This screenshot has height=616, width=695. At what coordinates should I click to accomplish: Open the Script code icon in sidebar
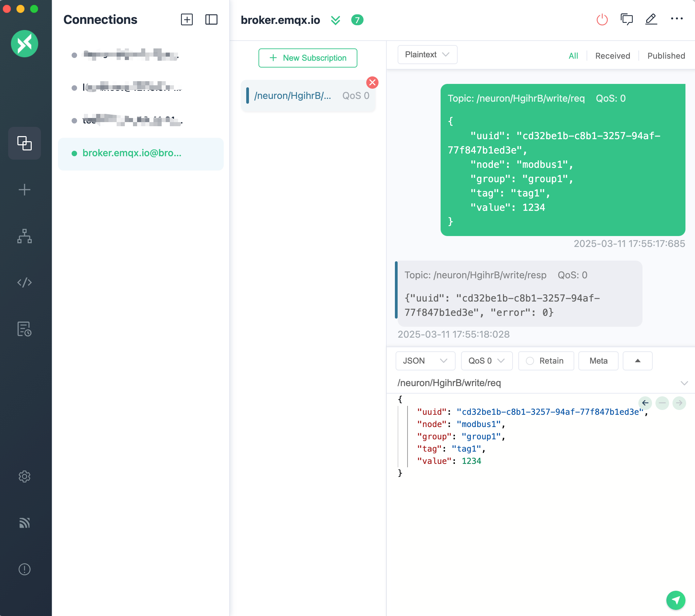[x=25, y=282]
